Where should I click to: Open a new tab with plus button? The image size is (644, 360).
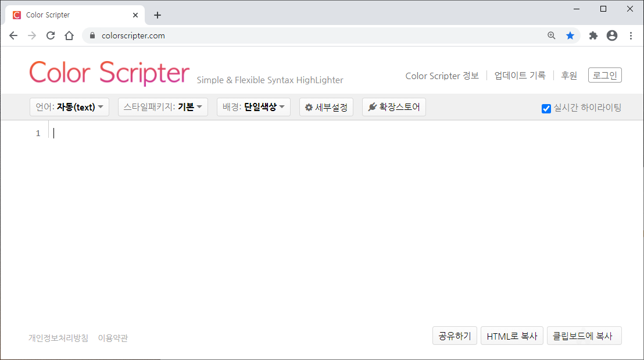point(158,15)
